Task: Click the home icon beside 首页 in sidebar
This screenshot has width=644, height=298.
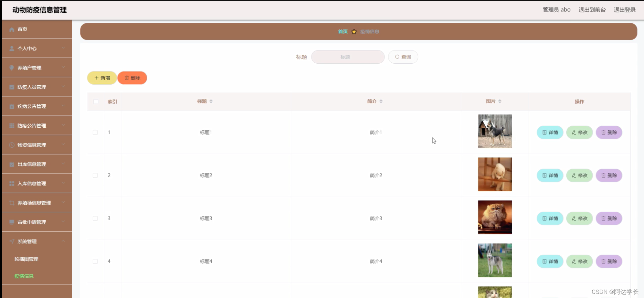Action: click(12, 29)
